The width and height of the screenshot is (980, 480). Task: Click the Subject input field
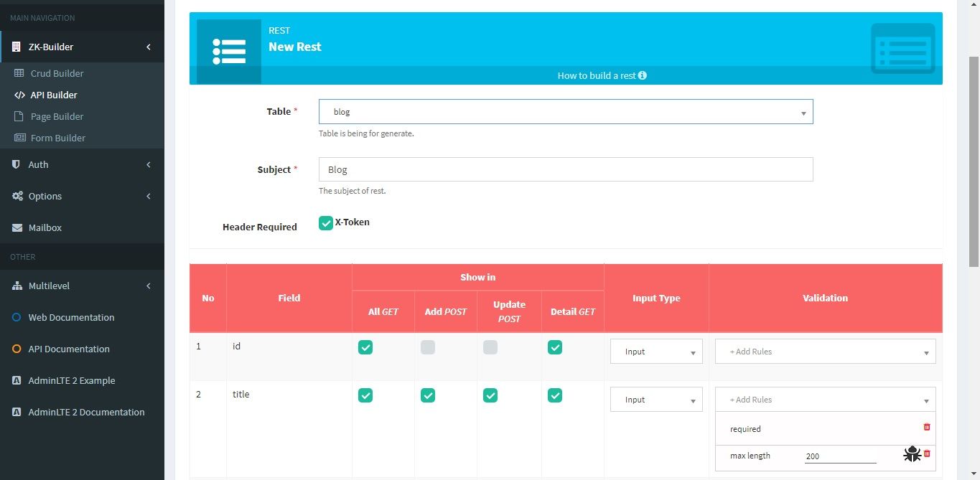[566, 169]
